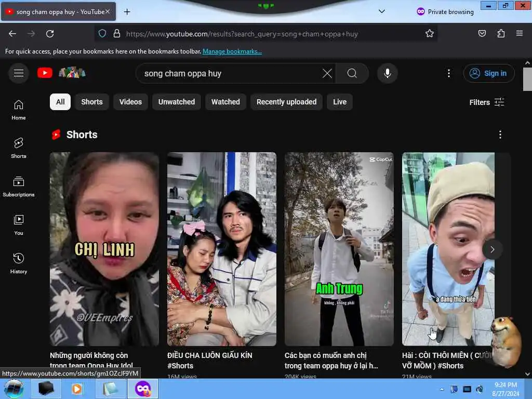Click the site padlock icon
532x399 pixels.
coord(117,34)
